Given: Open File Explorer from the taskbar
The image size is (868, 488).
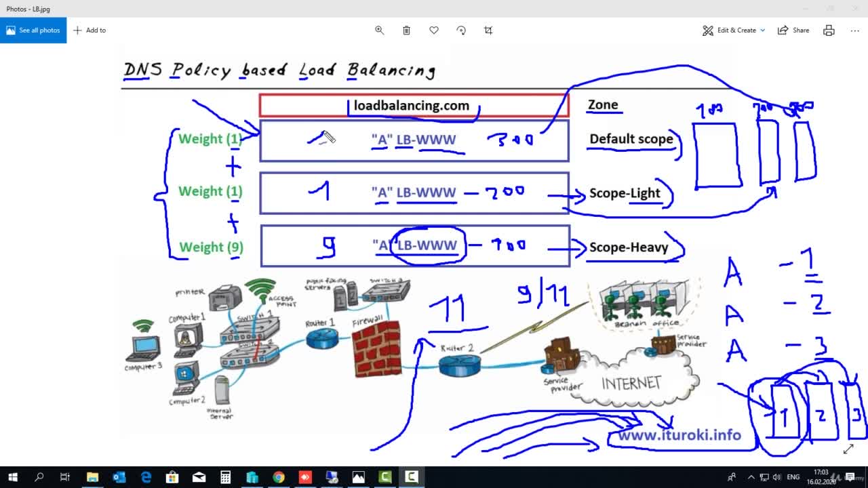Looking at the screenshot, I should (x=93, y=477).
